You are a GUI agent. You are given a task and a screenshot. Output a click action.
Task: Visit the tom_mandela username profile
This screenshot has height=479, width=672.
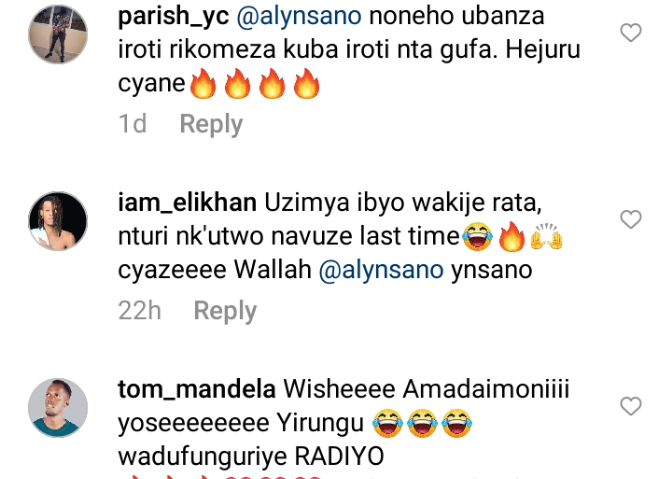197,389
